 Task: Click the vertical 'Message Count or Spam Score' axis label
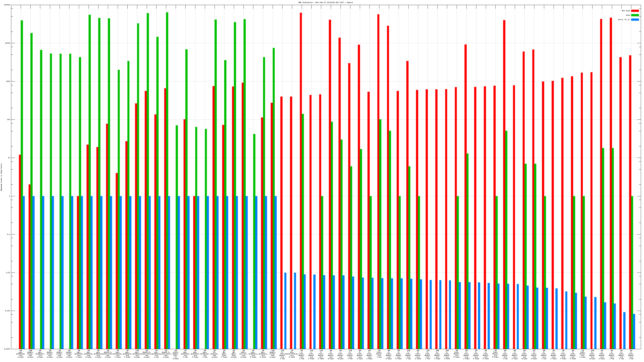click(x=1, y=177)
